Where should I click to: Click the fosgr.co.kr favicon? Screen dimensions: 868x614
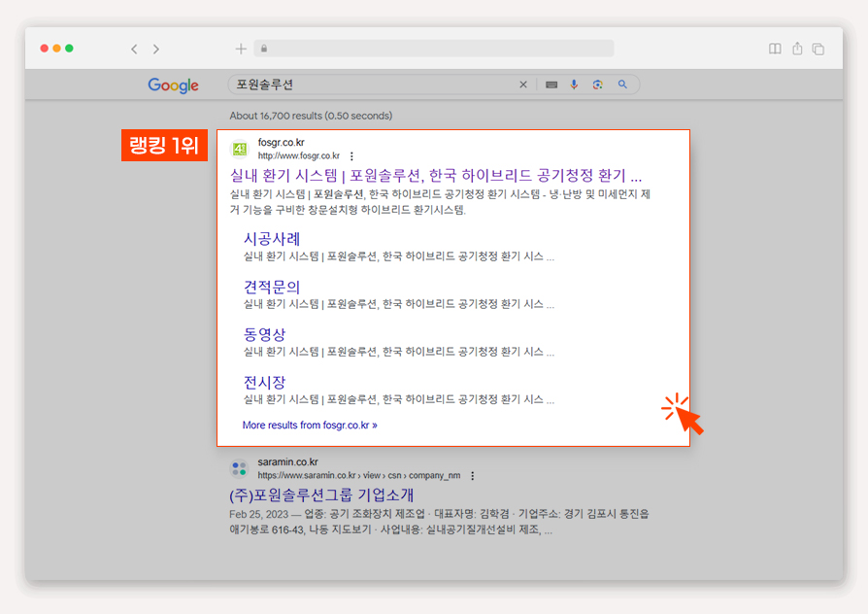coord(240,149)
